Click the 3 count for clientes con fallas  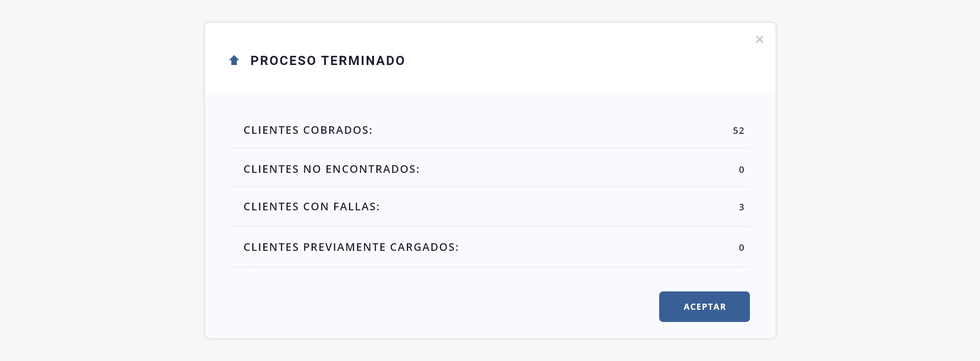(742, 207)
